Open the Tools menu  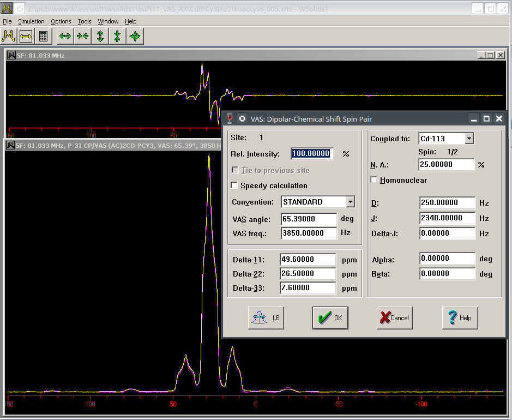click(x=84, y=21)
